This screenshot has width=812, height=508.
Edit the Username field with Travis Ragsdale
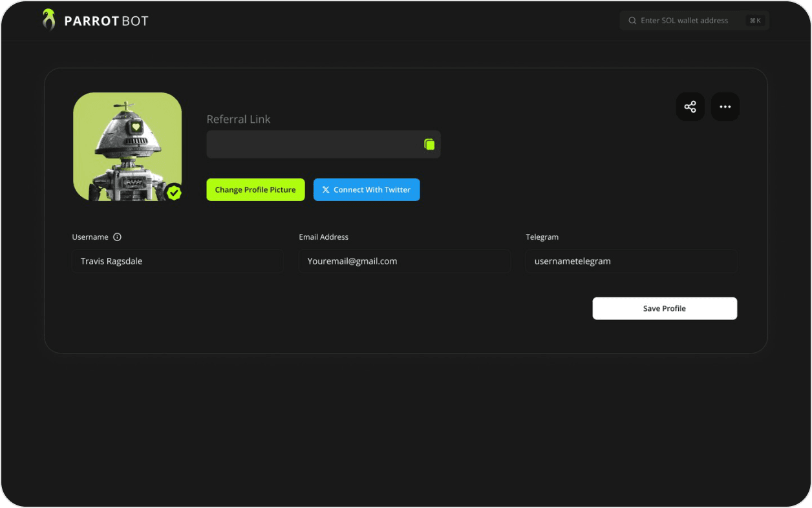click(177, 261)
